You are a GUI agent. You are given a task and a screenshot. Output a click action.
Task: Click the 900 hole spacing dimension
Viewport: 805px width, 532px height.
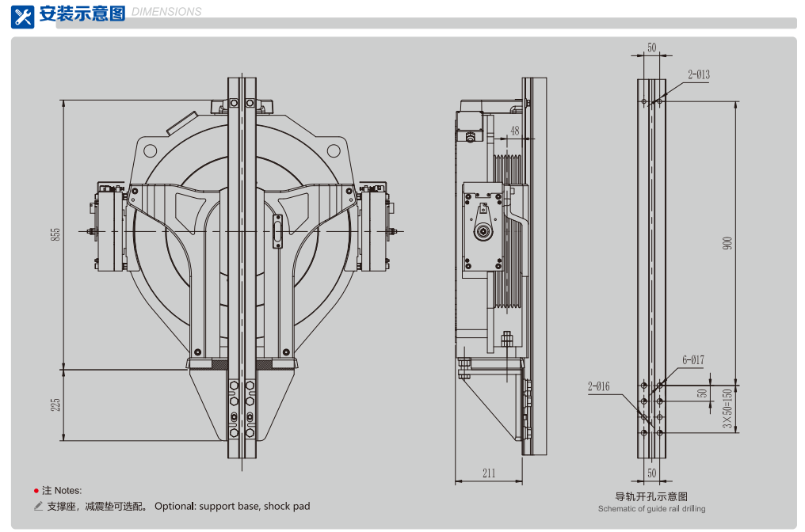tap(727, 242)
